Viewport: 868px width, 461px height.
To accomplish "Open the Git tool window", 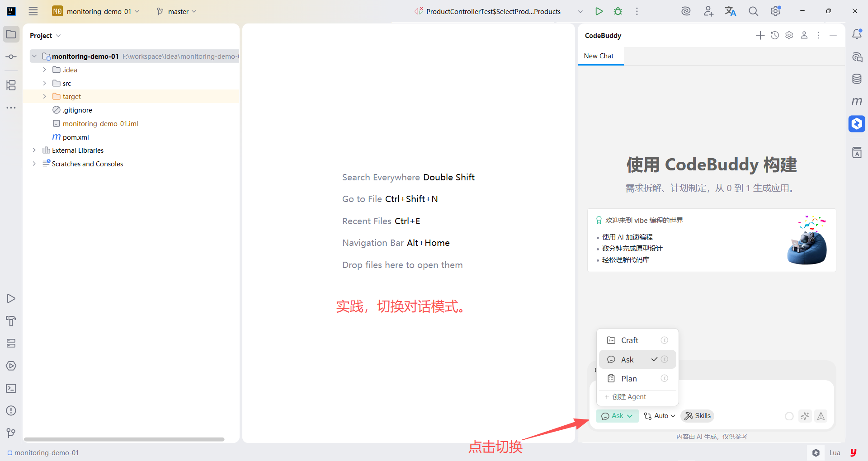I will [x=11, y=433].
